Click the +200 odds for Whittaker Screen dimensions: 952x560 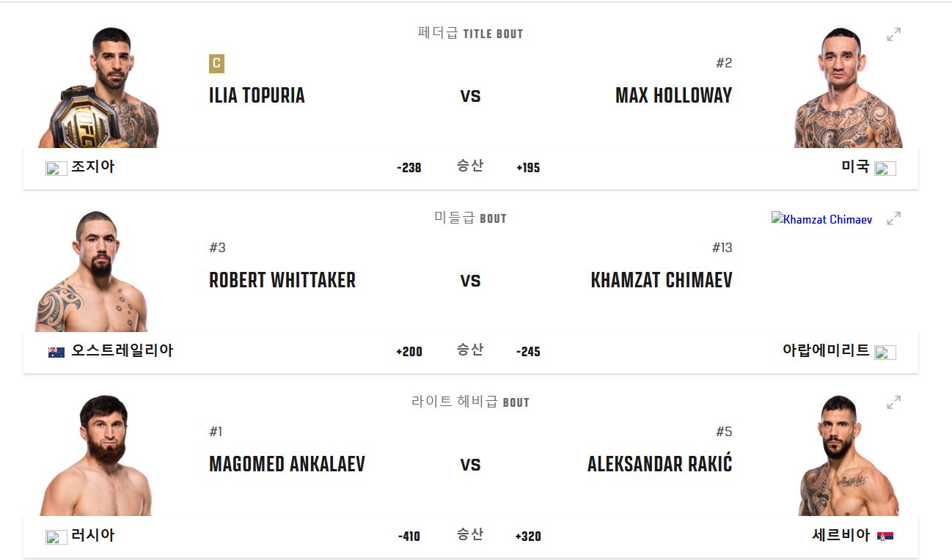(x=409, y=352)
